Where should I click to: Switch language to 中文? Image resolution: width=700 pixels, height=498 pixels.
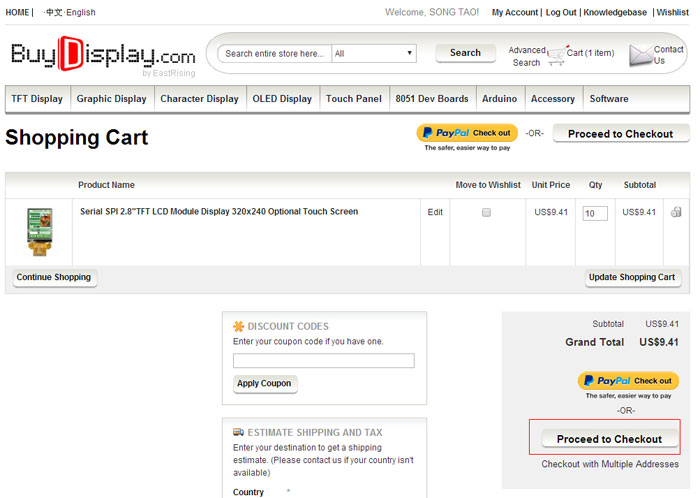54,12
